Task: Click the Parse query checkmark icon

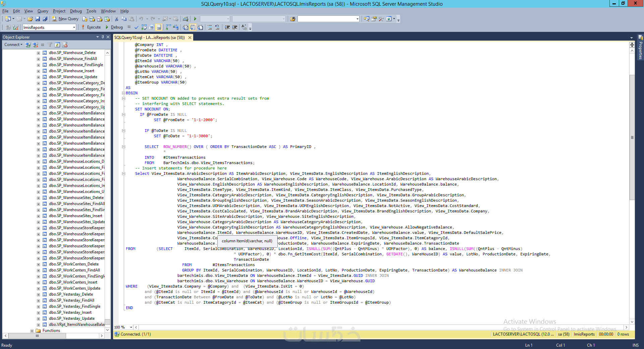Action: (136, 27)
